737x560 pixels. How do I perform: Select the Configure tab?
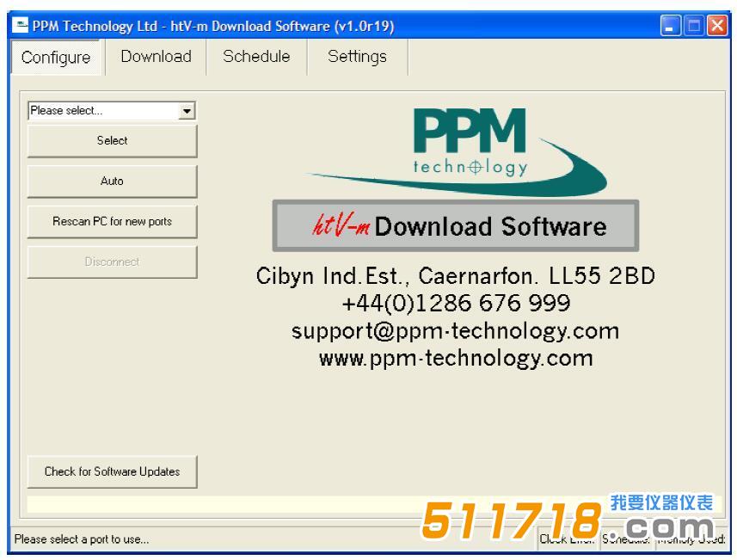(x=55, y=58)
